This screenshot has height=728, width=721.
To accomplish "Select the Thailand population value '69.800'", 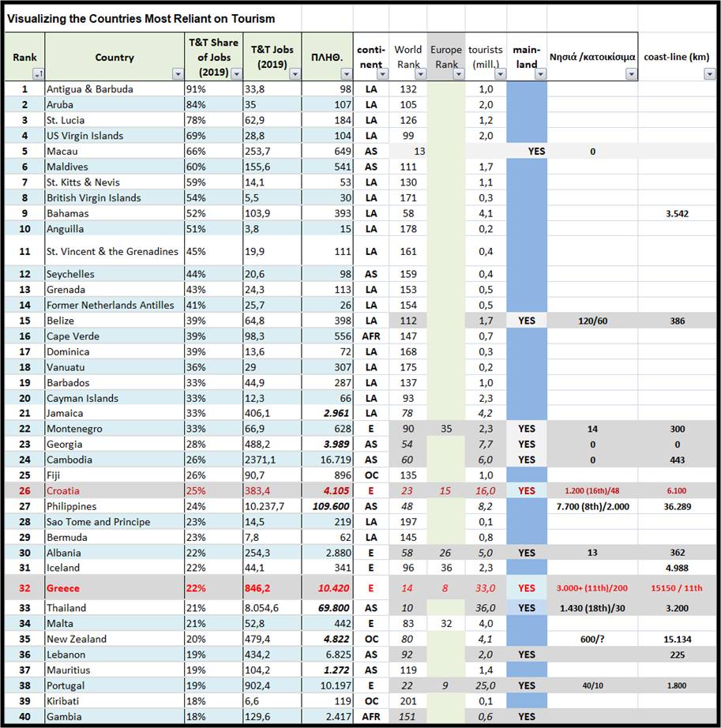I will 327,608.
